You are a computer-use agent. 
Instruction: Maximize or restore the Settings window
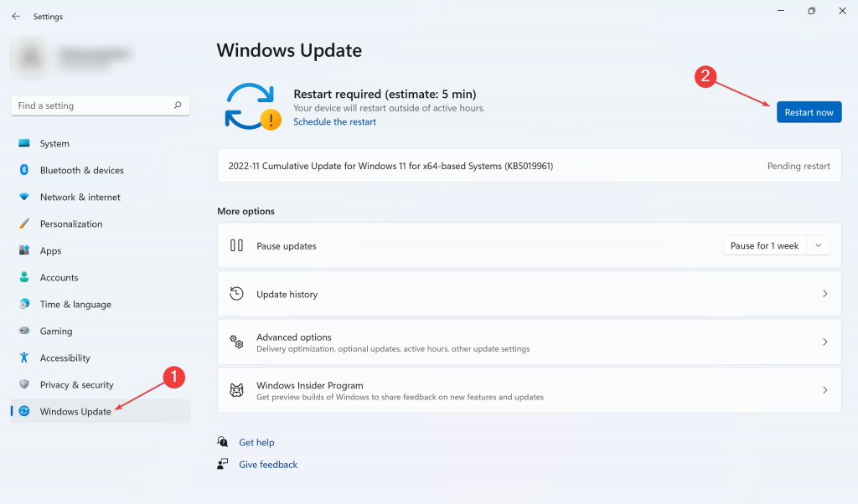[x=811, y=11]
